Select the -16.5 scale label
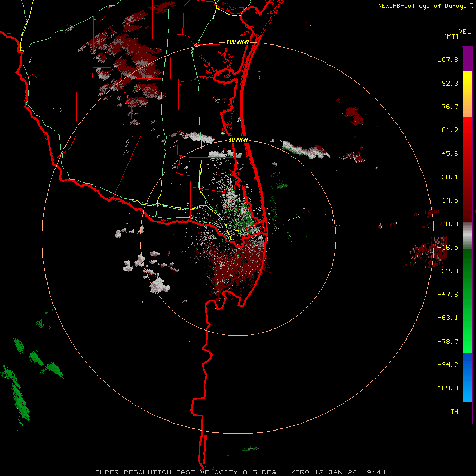Screen dimensions: 476x476 (448, 248)
